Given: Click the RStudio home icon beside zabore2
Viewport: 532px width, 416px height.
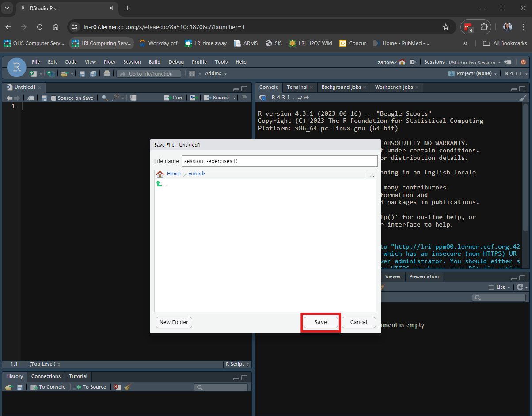Looking at the screenshot, I should click(402, 62).
